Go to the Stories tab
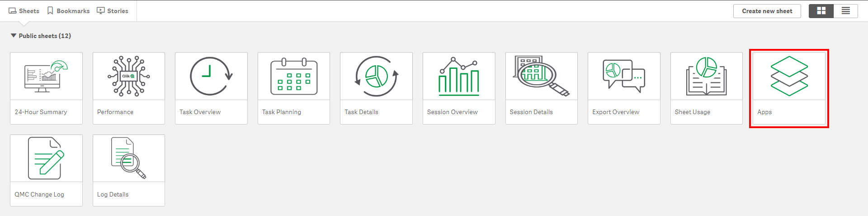 113,11
